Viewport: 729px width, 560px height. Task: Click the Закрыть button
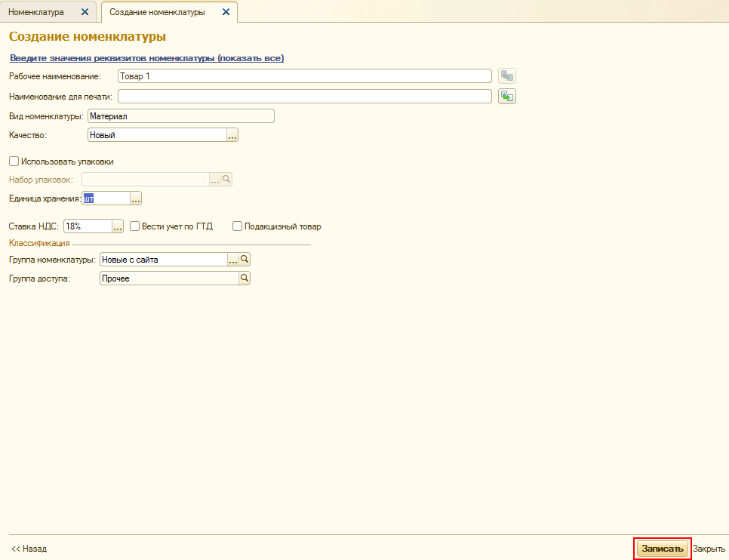click(709, 549)
